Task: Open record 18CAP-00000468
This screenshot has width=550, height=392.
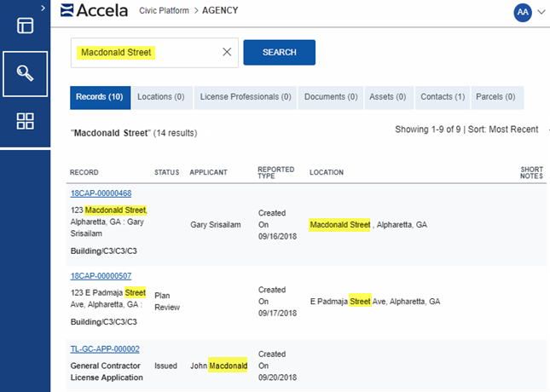Action: pos(101,193)
